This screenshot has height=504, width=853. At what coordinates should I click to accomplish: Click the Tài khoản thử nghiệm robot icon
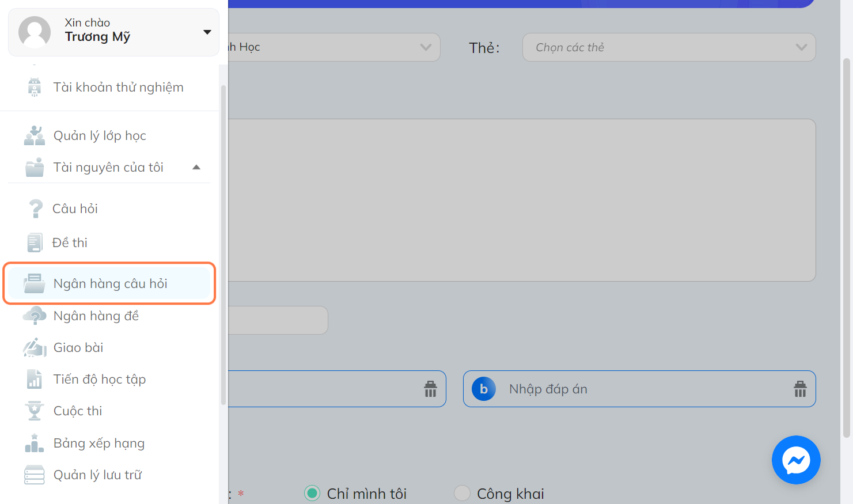pos(35,87)
